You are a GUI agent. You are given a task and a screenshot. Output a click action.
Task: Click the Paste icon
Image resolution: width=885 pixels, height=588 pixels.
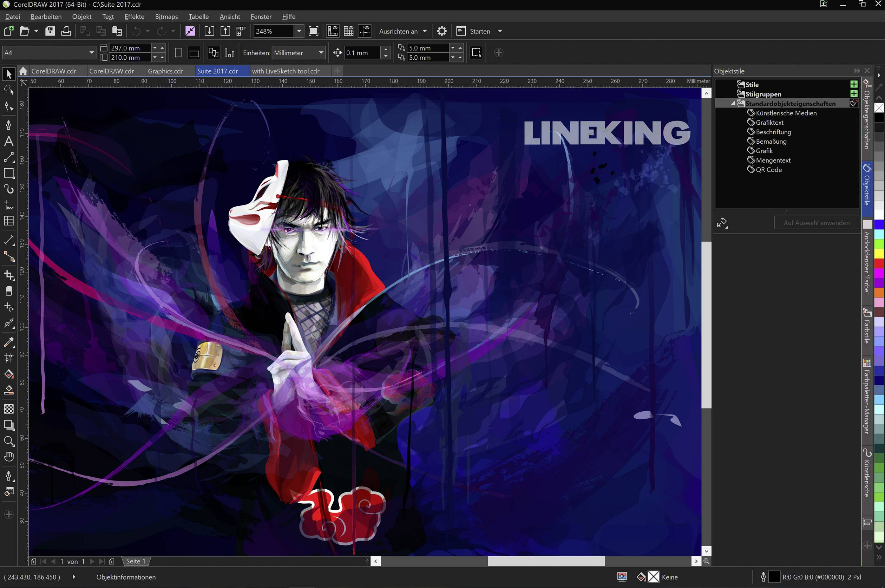click(x=117, y=31)
